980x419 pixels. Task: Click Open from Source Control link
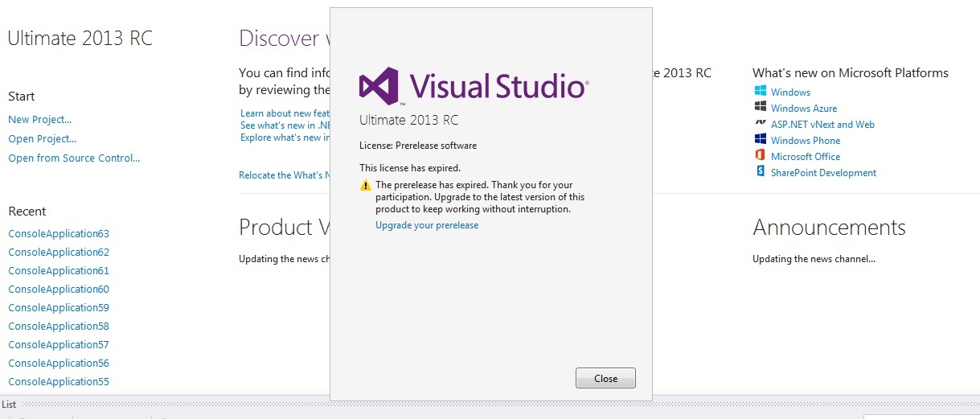coord(74,158)
